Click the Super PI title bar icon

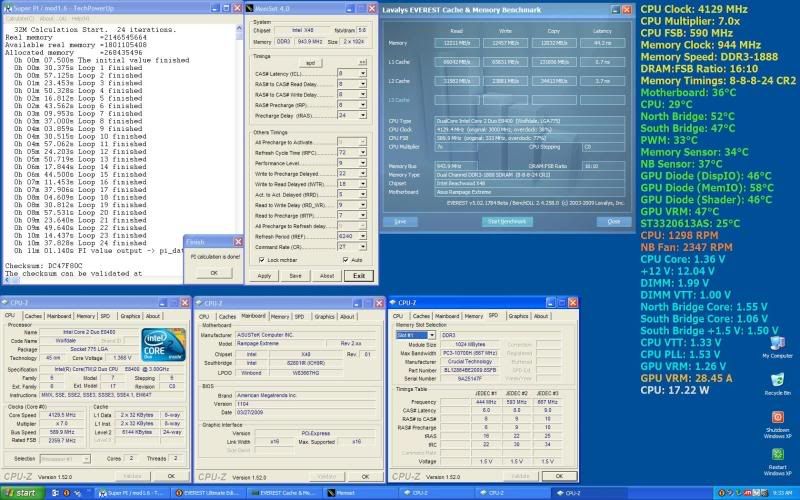pos(8,9)
